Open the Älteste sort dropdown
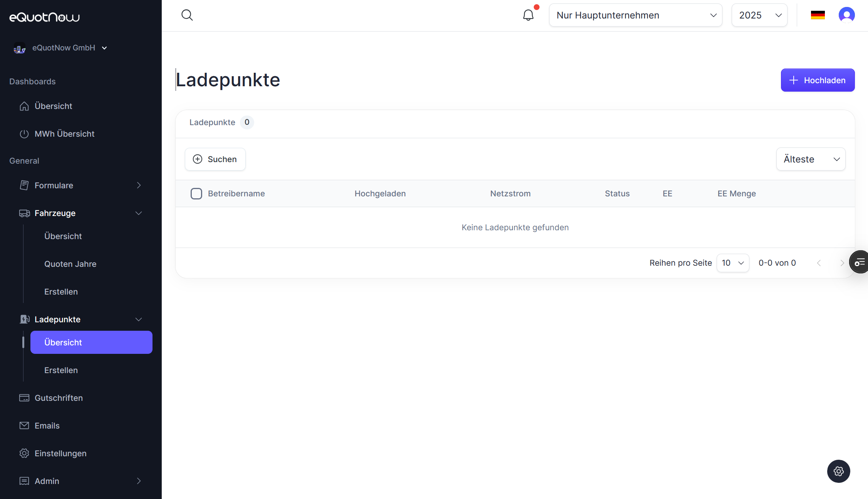868x499 pixels. 811,159
